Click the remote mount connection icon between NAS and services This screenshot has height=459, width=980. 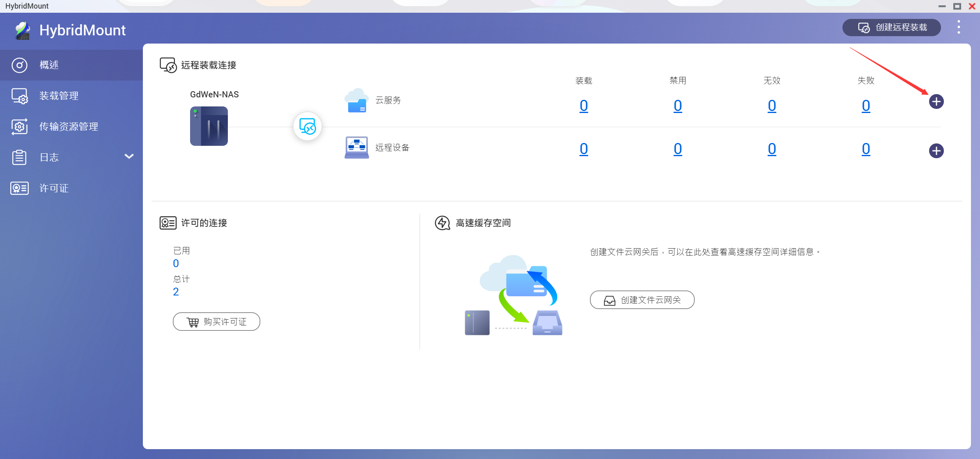308,127
